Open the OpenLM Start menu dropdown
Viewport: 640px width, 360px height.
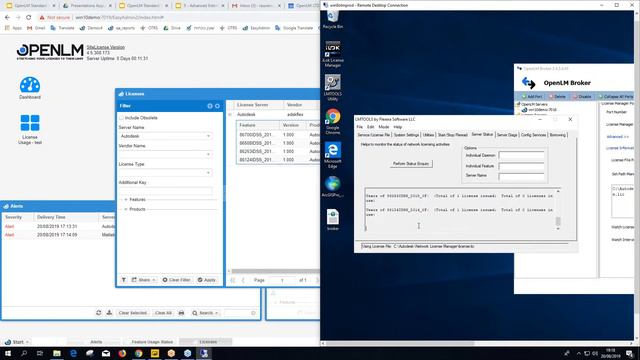[x=17, y=342]
